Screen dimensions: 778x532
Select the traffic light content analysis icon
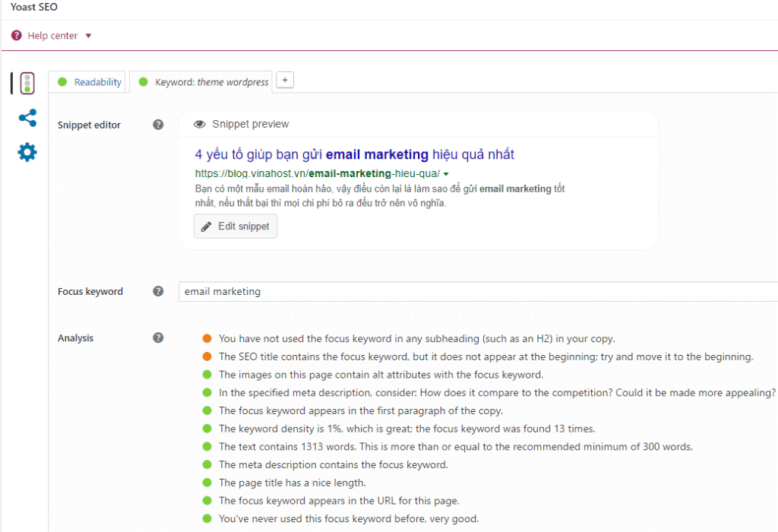pos(27,83)
